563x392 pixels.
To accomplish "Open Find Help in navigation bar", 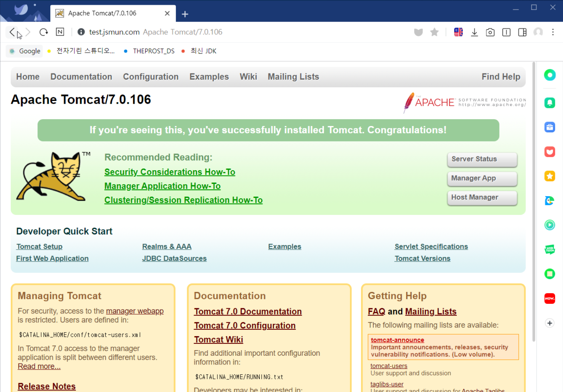I will click(x=501, y=77).
